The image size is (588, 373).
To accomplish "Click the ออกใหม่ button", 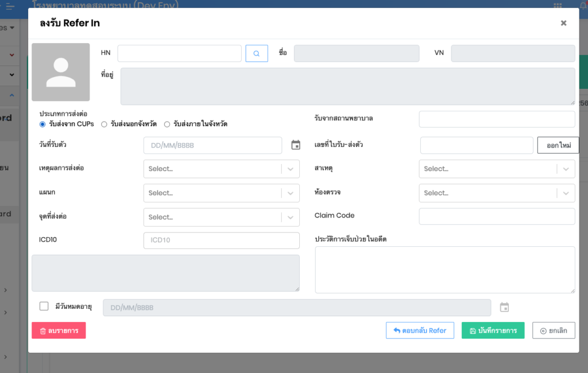I will click(x=558, y=145).
